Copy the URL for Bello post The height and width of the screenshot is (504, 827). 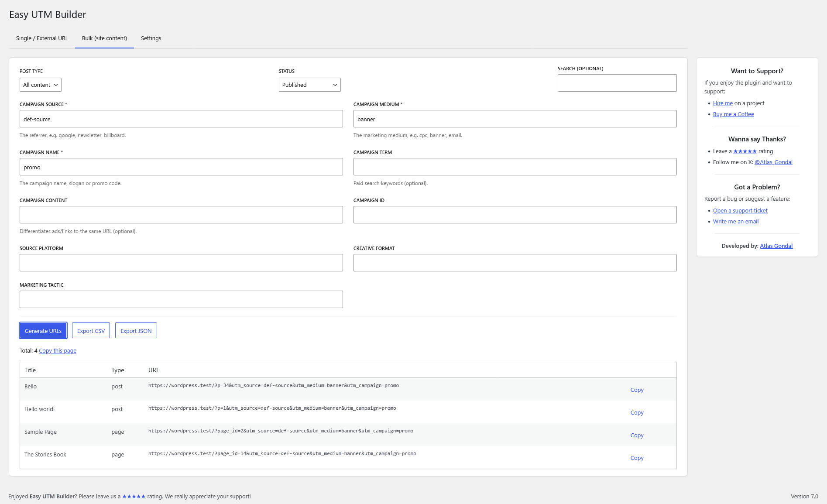point(637,390)
